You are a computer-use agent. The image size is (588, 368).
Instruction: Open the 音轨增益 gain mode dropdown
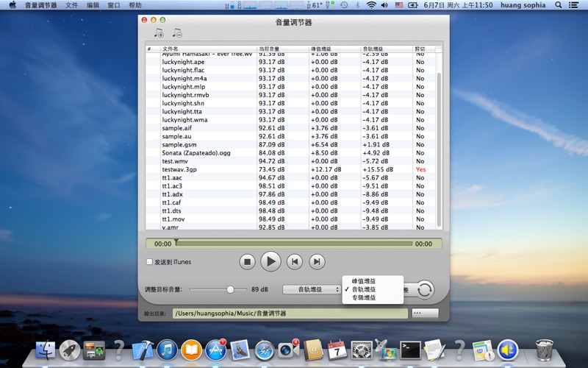pyautogui.click(x=312, y=290)
